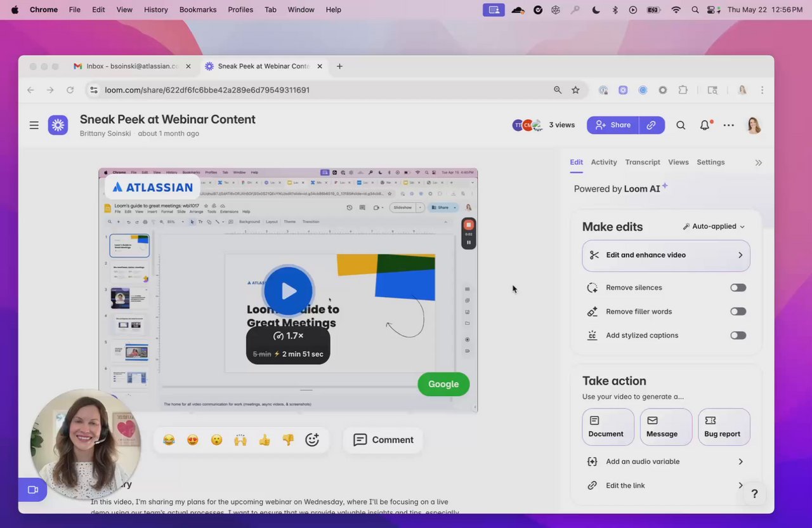Image resolution: width=812 pixels, height=528 pixels.
Task: Generate a Document from the video
Action: (608, 427)
